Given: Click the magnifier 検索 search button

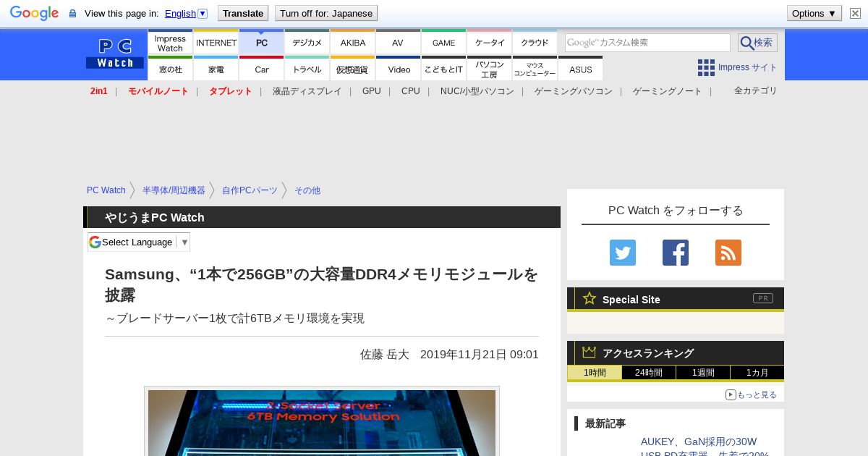Looking at the screenshot, I should [757, 43].
